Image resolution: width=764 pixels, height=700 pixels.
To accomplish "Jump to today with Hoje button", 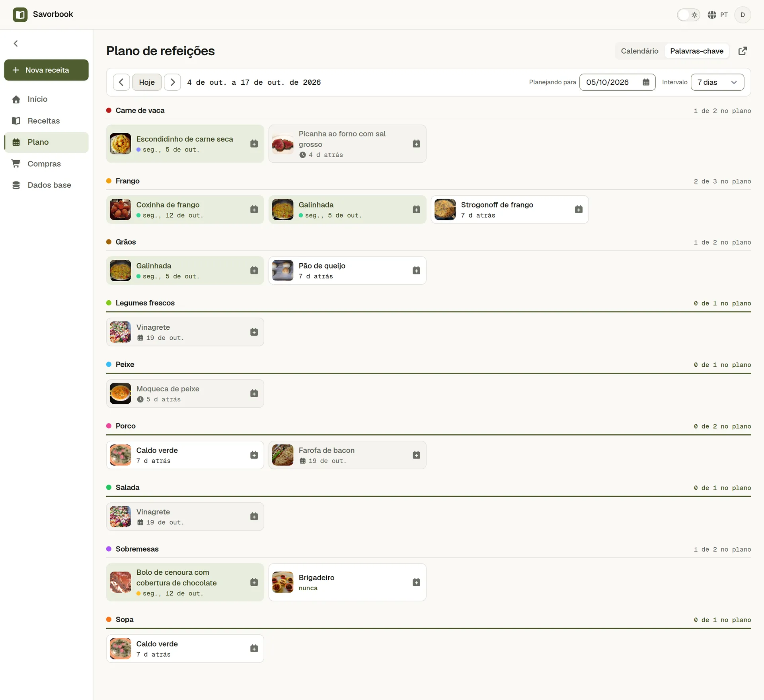I will coord(147,82).
